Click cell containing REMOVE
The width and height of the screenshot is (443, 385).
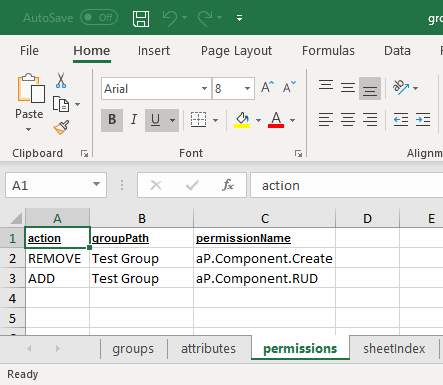[57, 258]
